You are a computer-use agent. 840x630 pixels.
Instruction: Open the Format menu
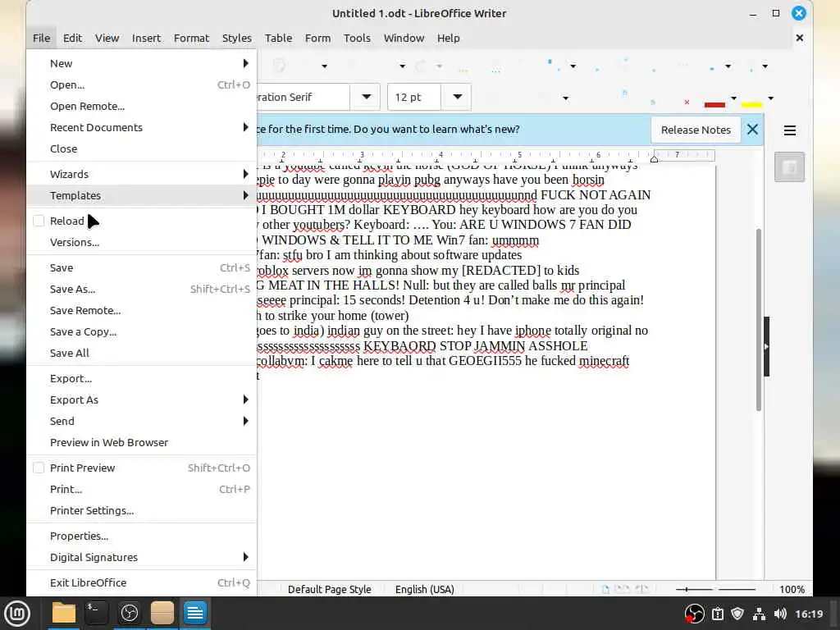(191, 38)
